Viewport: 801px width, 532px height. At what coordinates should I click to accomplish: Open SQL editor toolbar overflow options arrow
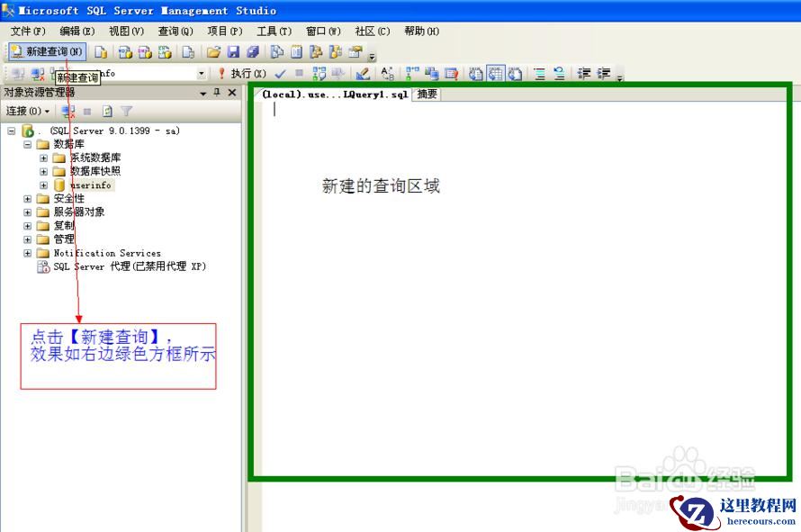[x=620, y=77]
